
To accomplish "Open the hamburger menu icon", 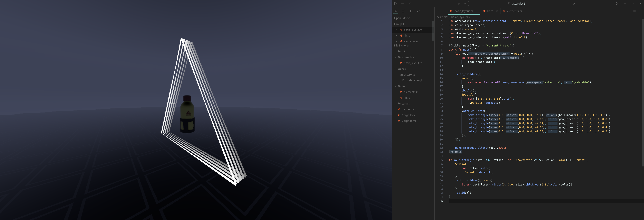I will coord(402,4).
